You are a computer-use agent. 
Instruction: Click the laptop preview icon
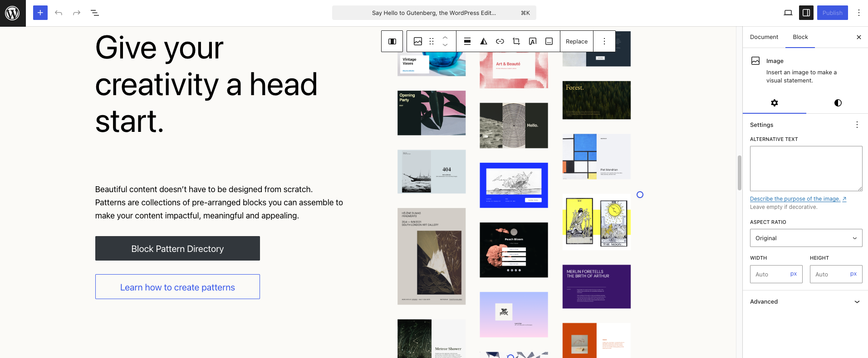coord(788,13)
